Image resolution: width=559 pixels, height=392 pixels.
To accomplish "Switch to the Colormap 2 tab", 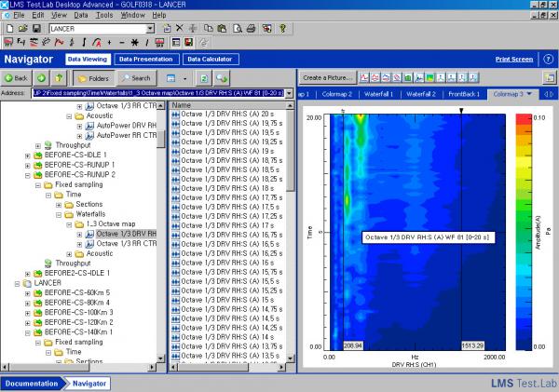I will pos(337,94).
